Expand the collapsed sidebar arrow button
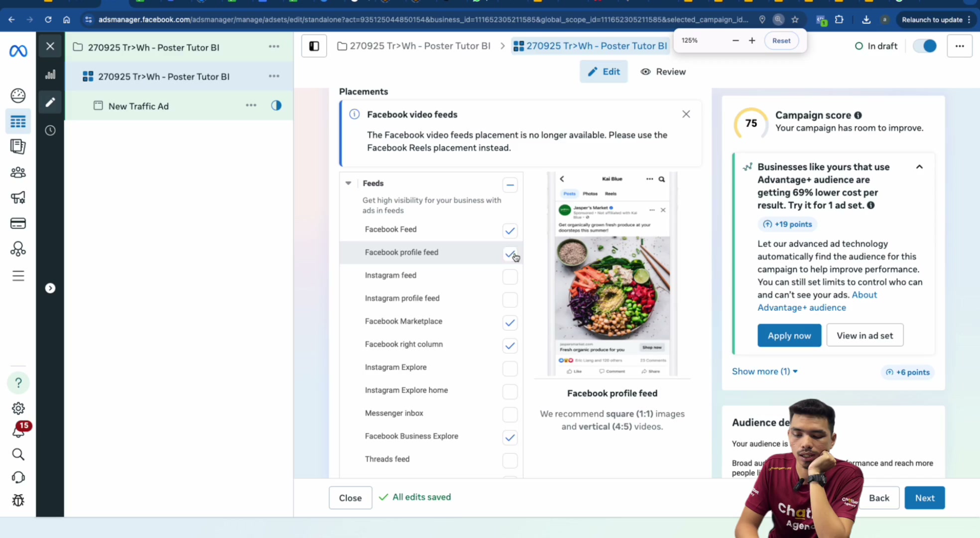980x538 pixels. (50, 288)
